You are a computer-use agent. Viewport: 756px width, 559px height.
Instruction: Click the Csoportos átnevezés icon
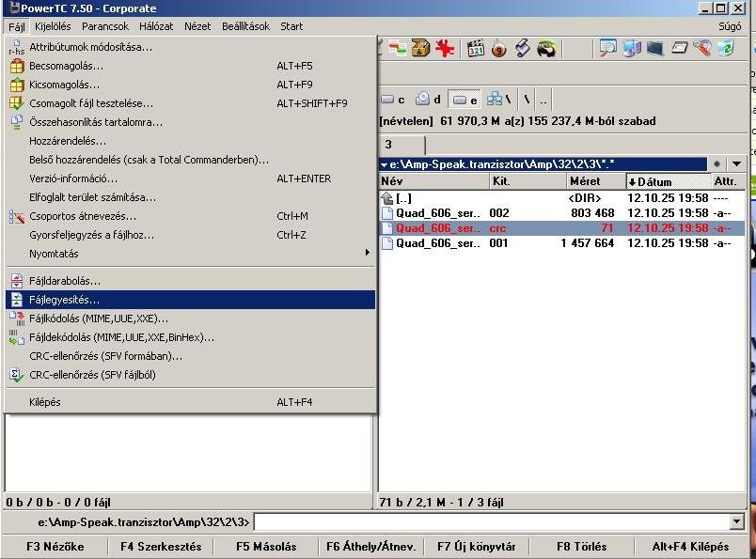pyautogui.click(x=17, y=216)
